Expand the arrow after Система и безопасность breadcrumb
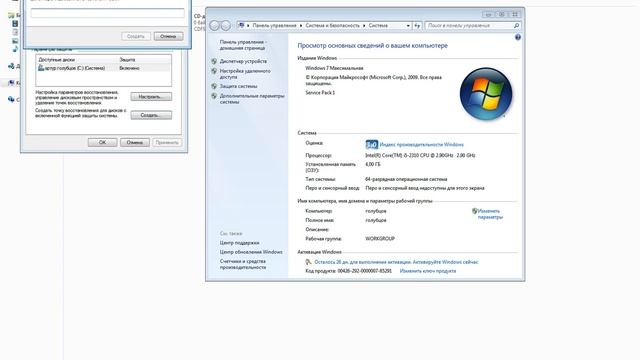The image size is (640, 360). 364,25
